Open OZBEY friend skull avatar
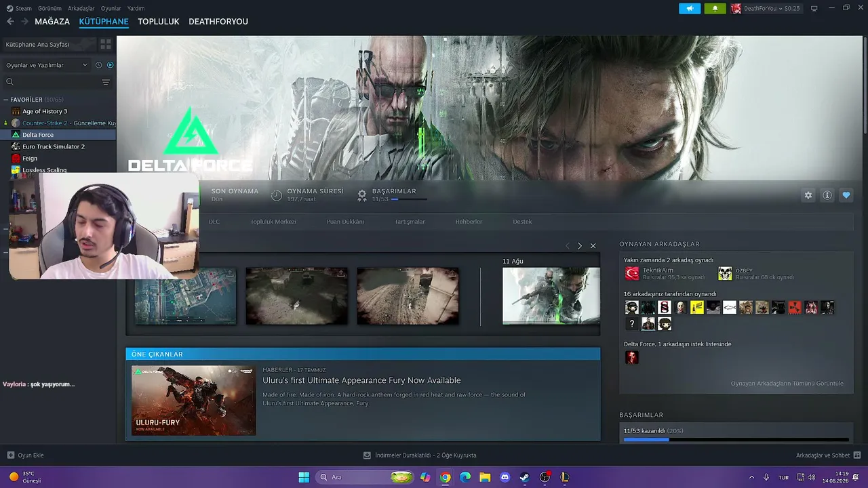 coord(725,273)
